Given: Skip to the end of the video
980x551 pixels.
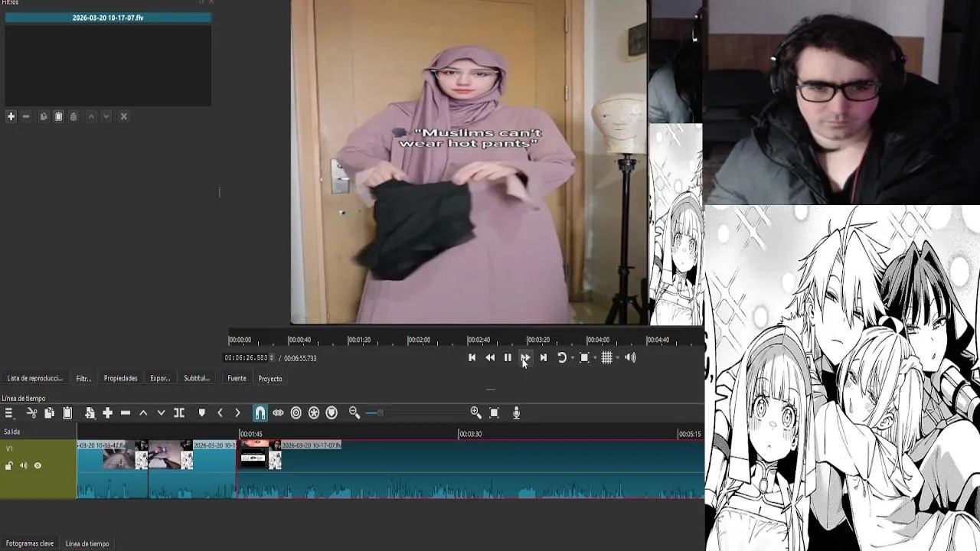Looking at the screenshot, I should (x=544, y=357).
